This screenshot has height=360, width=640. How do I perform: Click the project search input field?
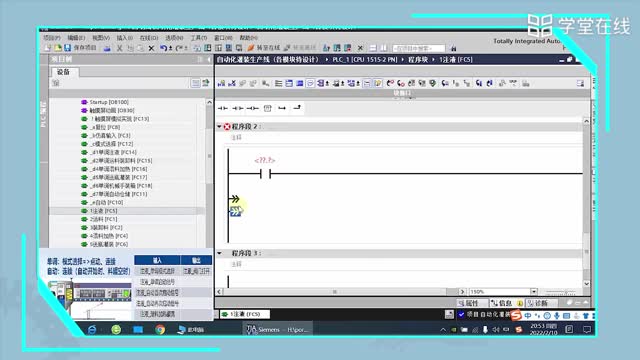tap(418, 48)
